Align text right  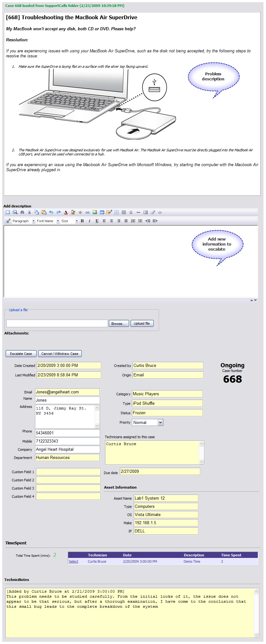(119, 221)
